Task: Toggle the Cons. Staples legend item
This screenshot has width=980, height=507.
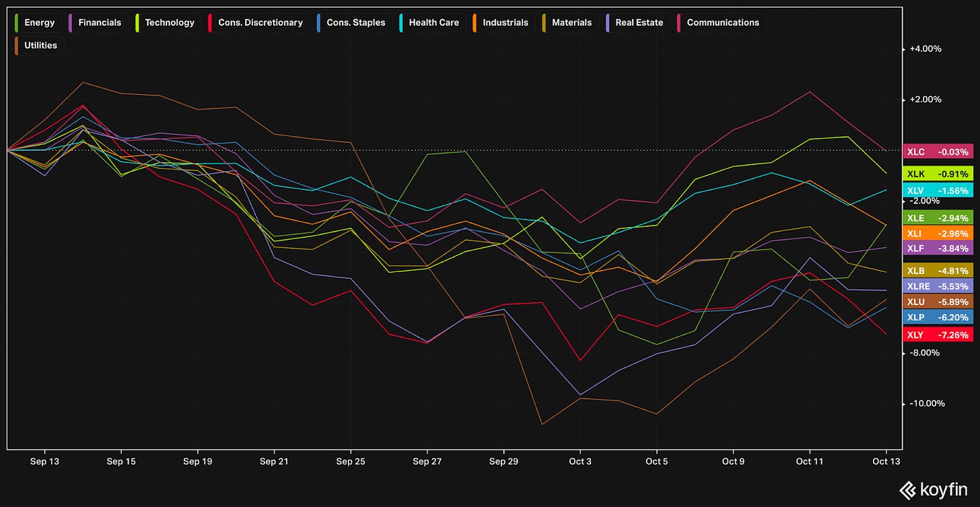Action: coord(352,23)
